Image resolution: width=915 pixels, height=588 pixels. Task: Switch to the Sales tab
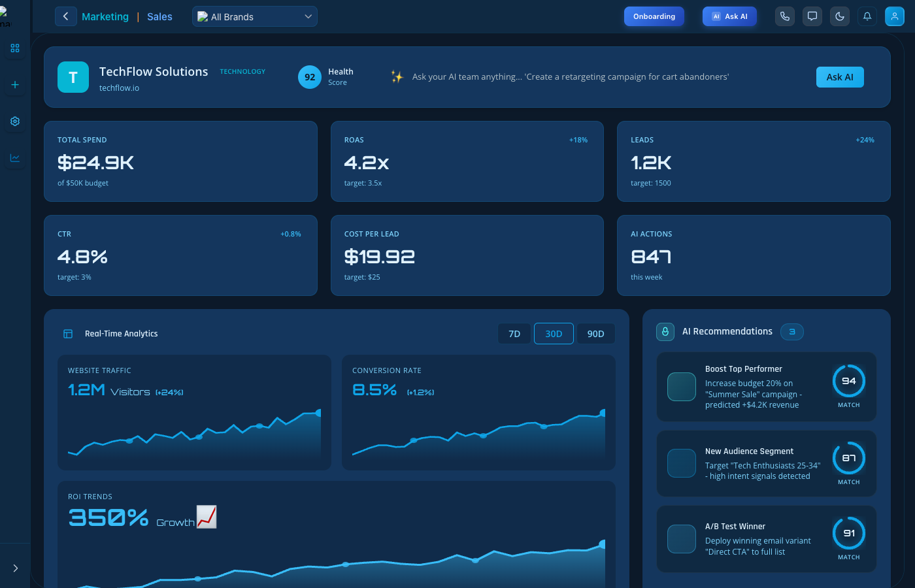(x=159, y=17)
